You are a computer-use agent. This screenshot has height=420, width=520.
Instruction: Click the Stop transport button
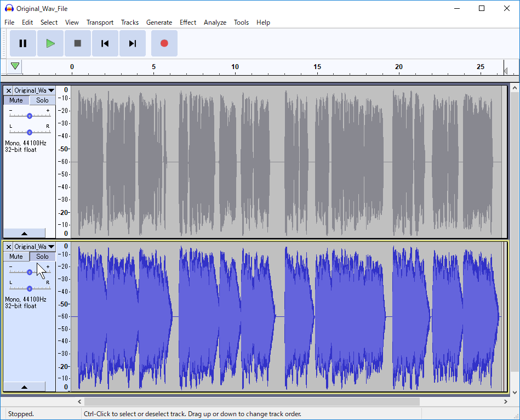[x=78, y=43]
